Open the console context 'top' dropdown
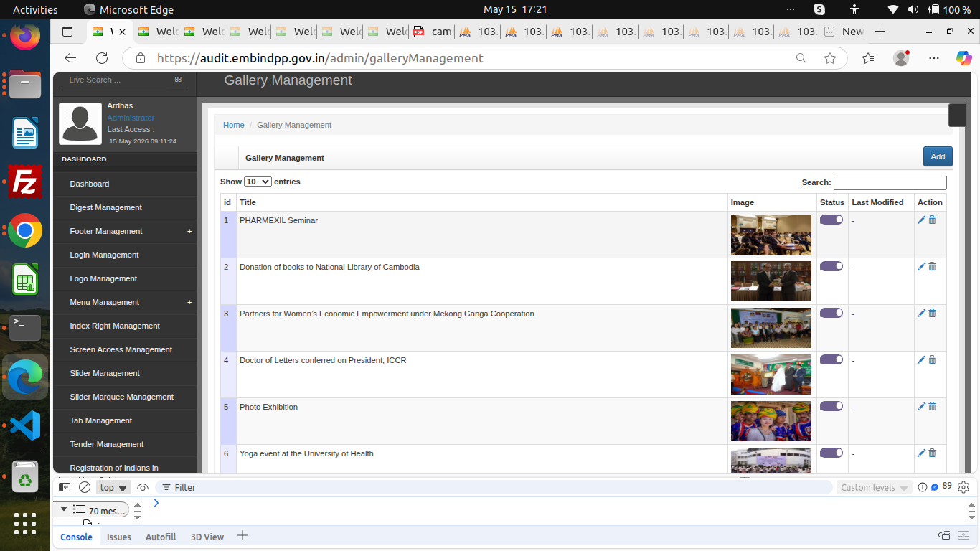Image resolution: width=980 pixels, height=551 pixels. click(113, 487)
